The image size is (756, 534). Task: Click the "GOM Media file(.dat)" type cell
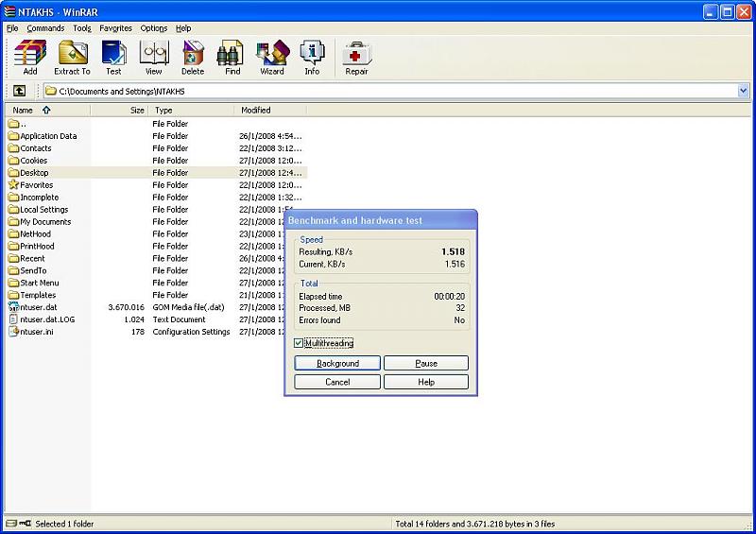click(x=188, y=307)
